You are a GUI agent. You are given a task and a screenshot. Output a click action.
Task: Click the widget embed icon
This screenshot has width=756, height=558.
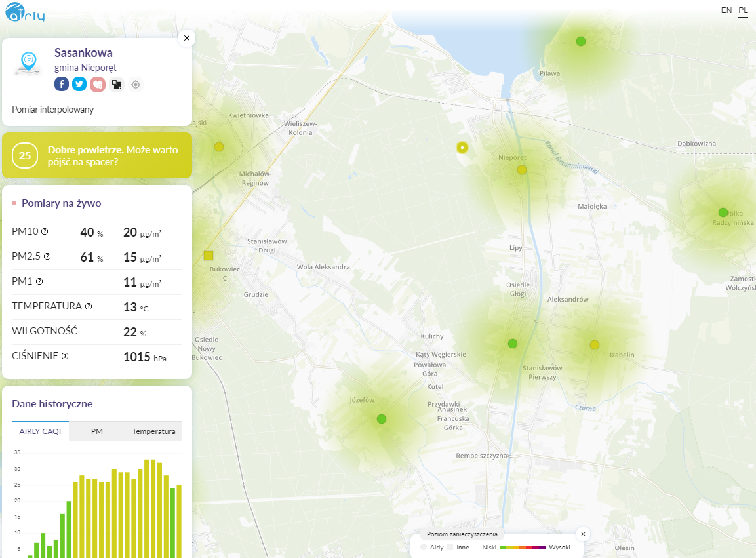click(x=117, y=85)
